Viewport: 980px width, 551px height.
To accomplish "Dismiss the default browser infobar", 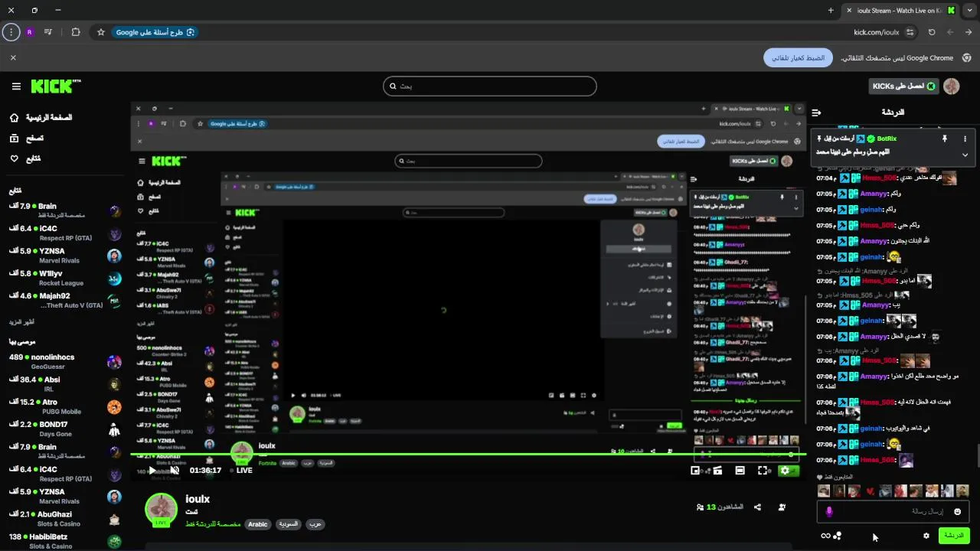I will tap(13, 58).
